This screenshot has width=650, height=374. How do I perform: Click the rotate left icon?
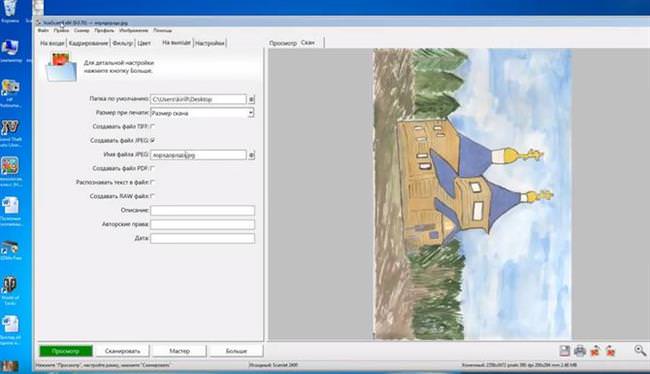point(595,351)
